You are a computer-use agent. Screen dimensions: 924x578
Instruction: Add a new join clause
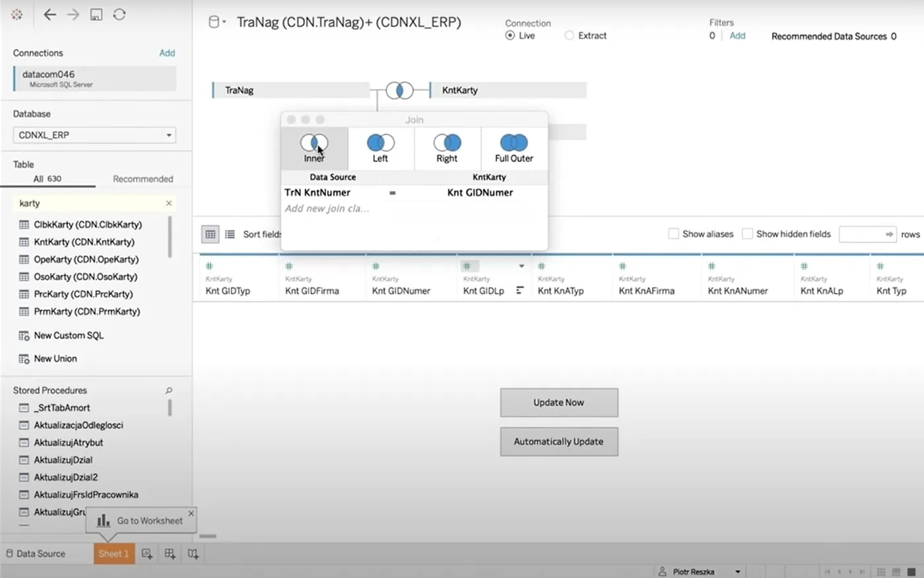pyautogui.click(x=327, y=209)
